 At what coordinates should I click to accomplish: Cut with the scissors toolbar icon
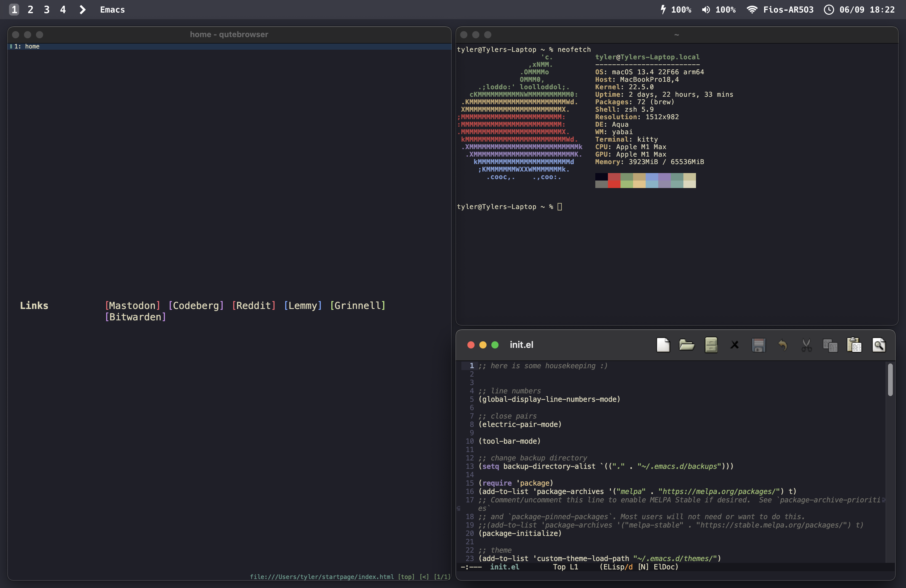(x=806, y=345)
